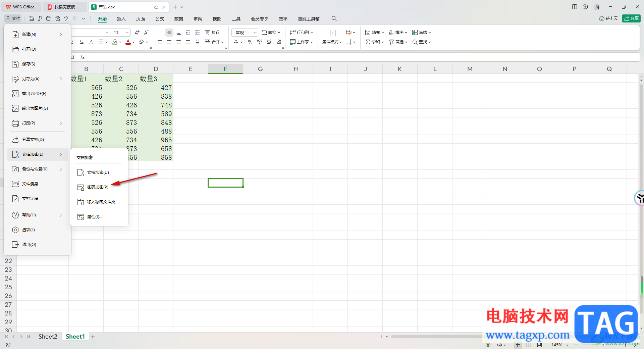Select column H header
The height and width of the screenshot is (349, 644).
point(296,69)
